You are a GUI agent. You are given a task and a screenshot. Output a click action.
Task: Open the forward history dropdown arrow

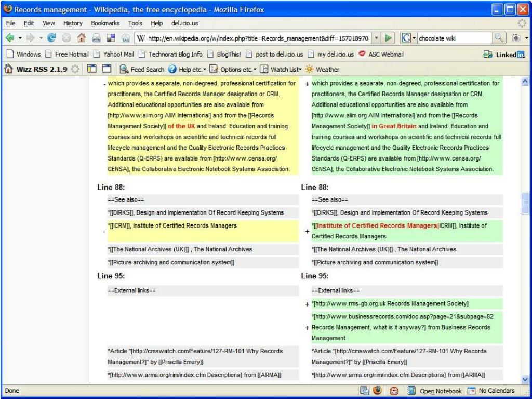click(41, 38)
